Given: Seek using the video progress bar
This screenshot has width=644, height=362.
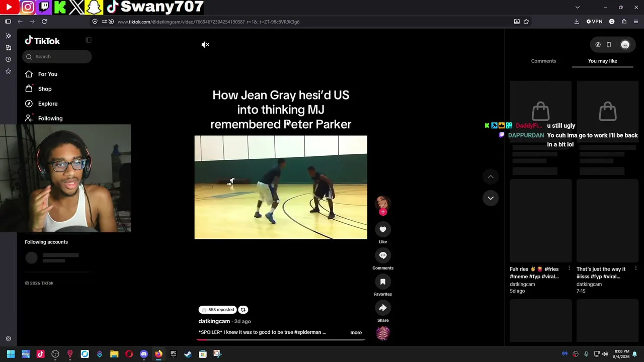Looking at the screenshot, I should pyautogui.click(x=281, y=339).
